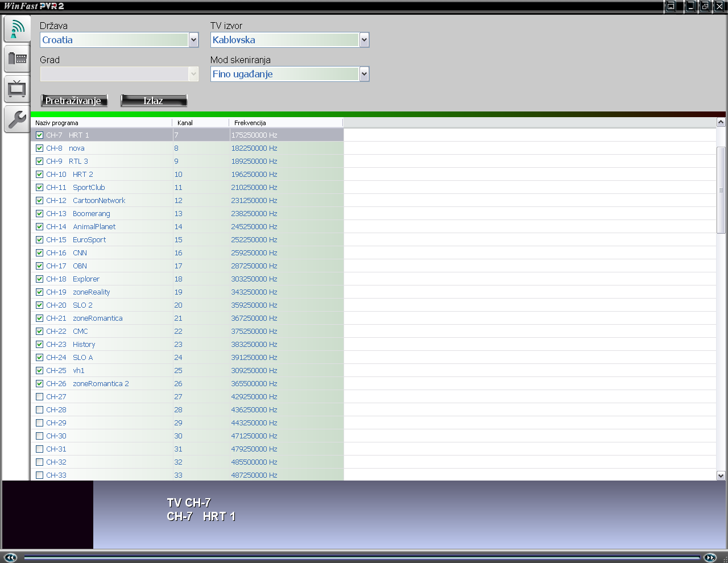The height and width of the screenshot is (563, 728).
Task: Enable the empty CH-27 checkbox
Action: point(40,397)
